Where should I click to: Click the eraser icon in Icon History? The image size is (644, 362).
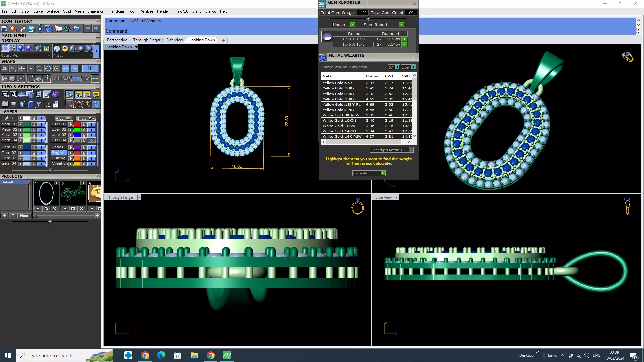13,28
